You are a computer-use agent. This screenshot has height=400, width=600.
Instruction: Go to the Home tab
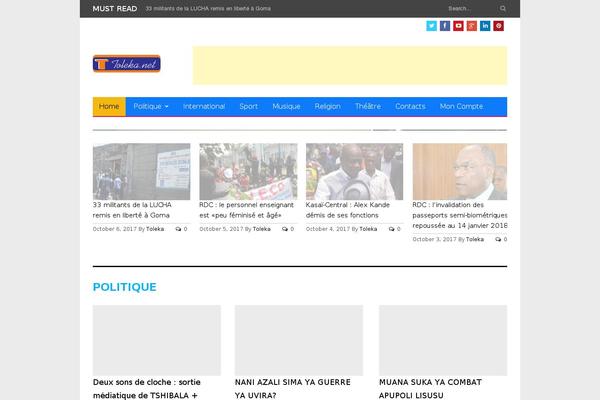(x=109, y=106)
